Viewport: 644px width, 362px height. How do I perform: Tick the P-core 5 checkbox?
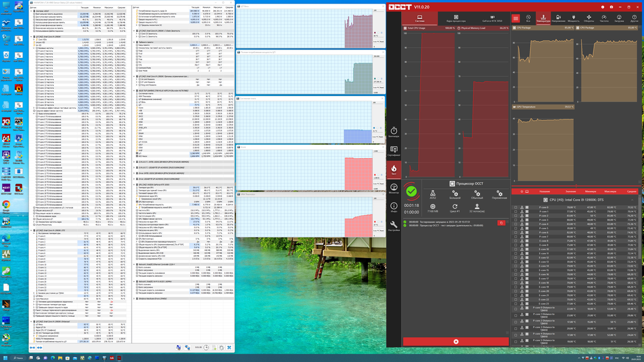pos(516,228)
